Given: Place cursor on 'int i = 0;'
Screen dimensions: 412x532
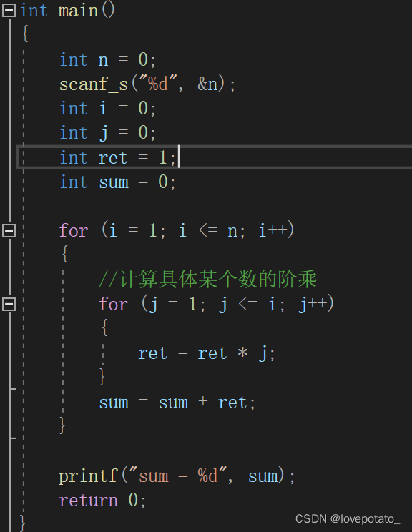Looking at the screenshot, I should 107,109.
